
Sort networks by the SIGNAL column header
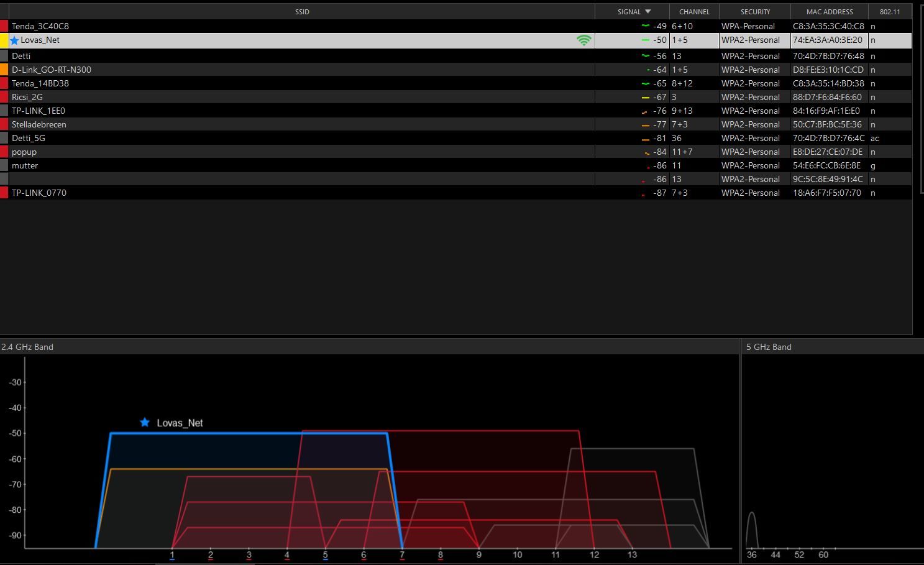click(x=633, y=11)
